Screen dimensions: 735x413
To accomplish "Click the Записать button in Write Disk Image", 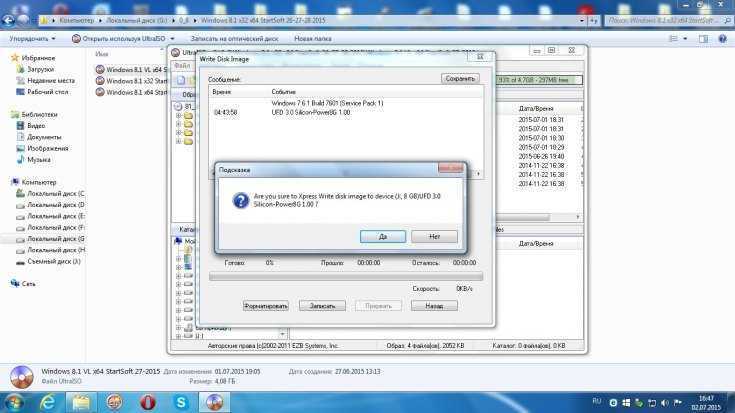I will (322, 306).
